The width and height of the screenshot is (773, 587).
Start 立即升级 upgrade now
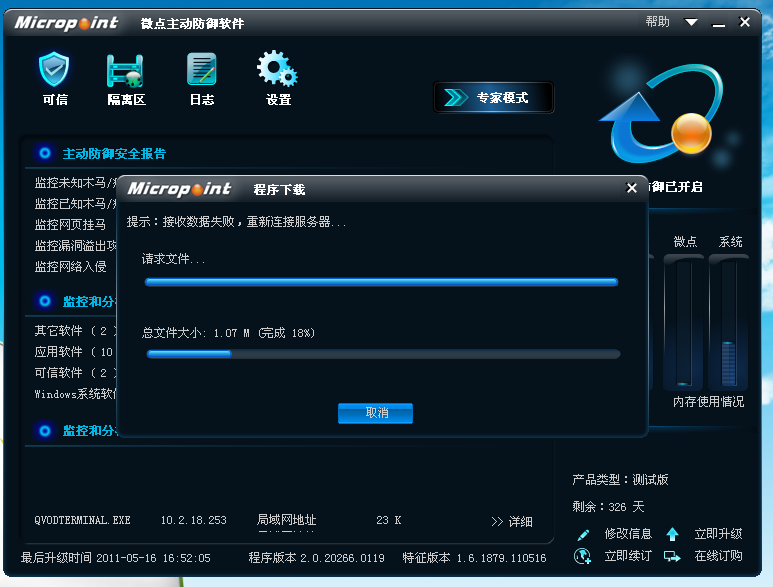718,534
